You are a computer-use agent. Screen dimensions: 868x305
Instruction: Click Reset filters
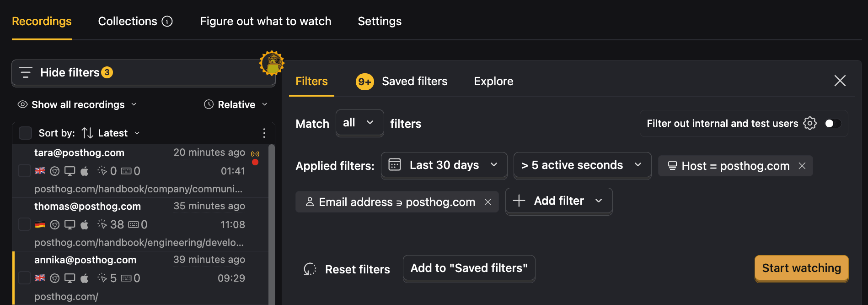point(347,269)
